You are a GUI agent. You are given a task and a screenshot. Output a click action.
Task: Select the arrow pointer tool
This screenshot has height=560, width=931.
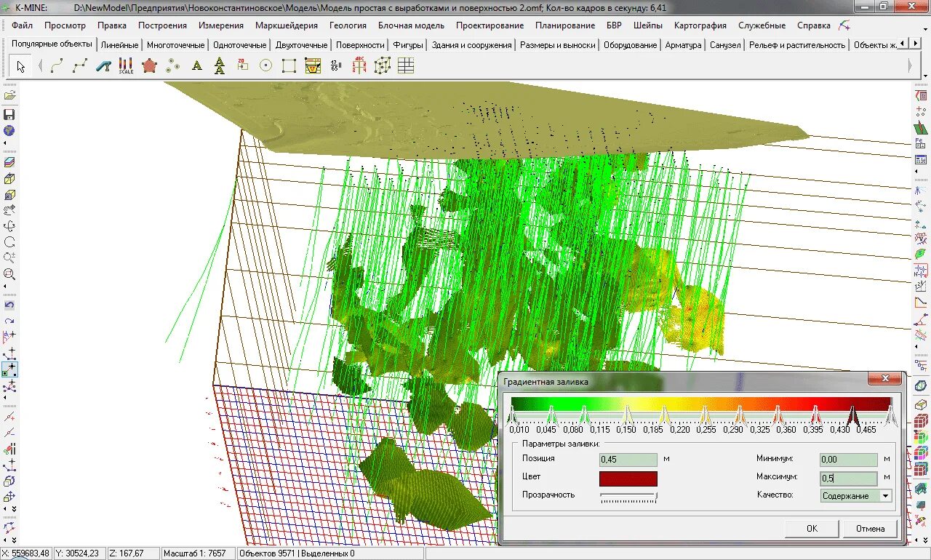click(20, 66)
